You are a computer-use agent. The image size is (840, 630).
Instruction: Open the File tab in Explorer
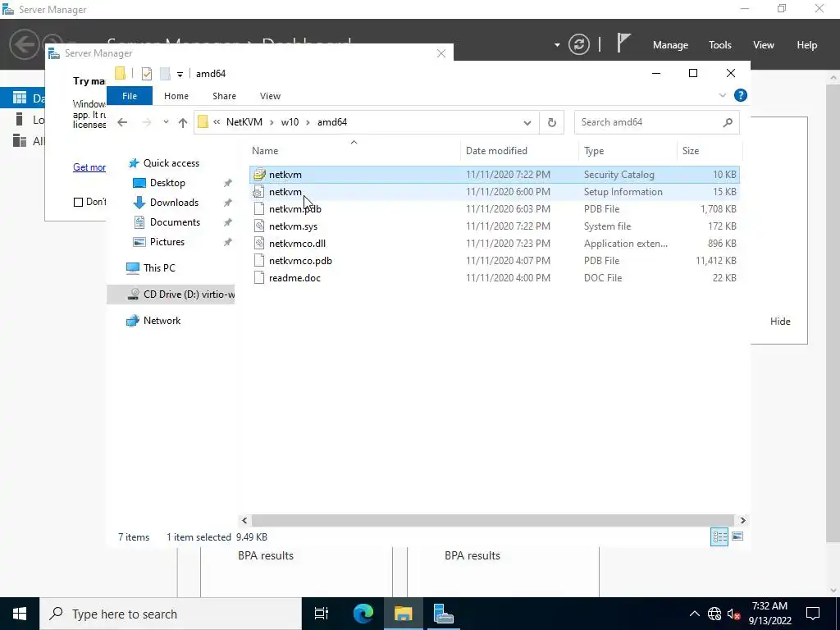tap(130, 96)
